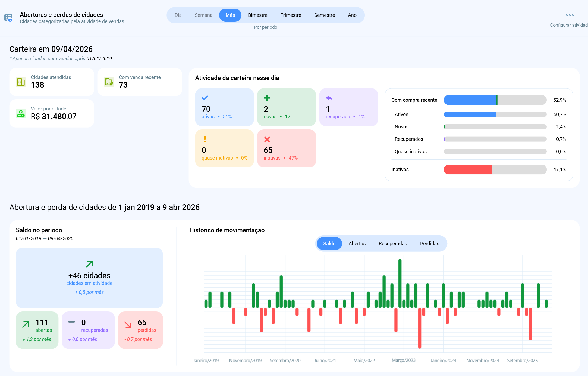
Task: Open the three-dot overflow menu top right
Action: pos(570,15)
